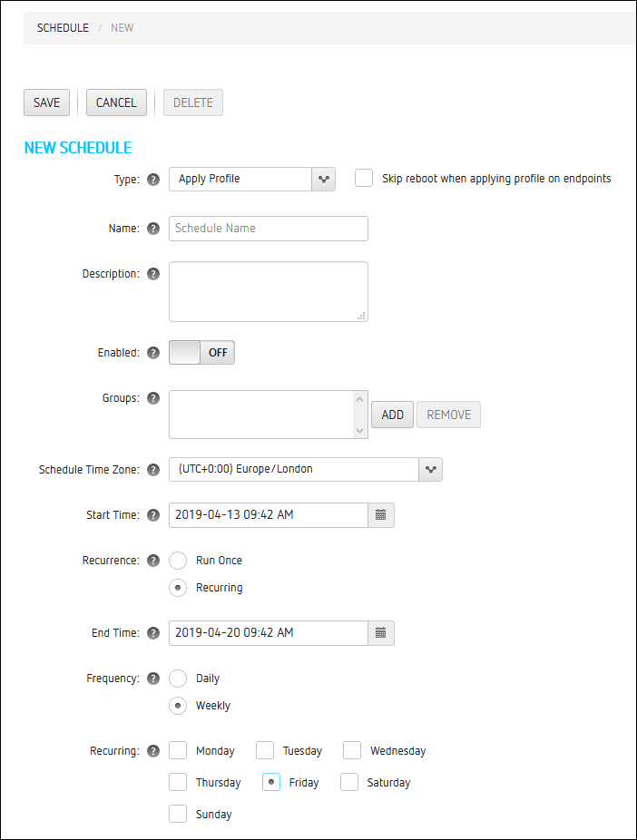Open the End Time calendar picker
This screenshot has width=637, height=840.
point(381,632)
